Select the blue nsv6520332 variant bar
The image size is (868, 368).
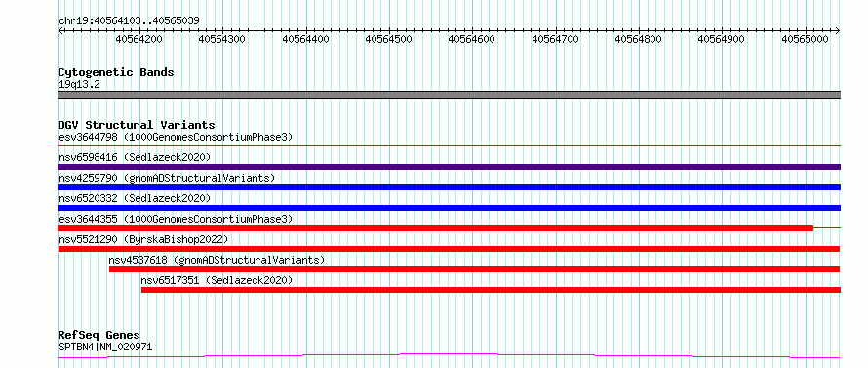click(x=449, y=208)
